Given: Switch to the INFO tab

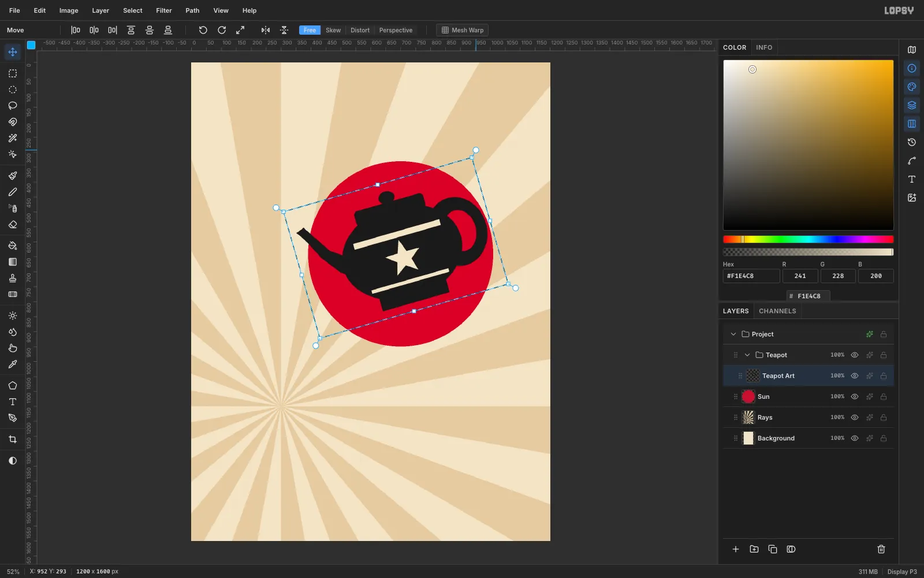Looking at the screenshot, I should pos(764,47).
